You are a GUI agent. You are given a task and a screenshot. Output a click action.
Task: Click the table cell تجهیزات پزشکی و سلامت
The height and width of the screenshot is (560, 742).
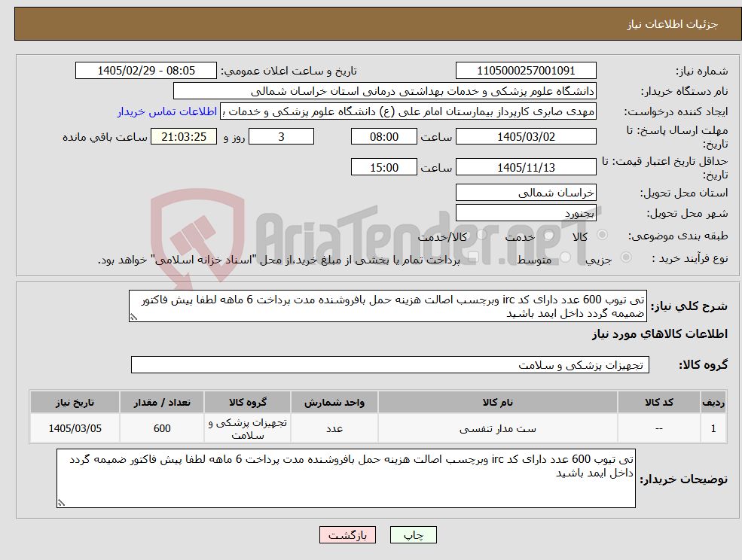[x=248, y=428]
